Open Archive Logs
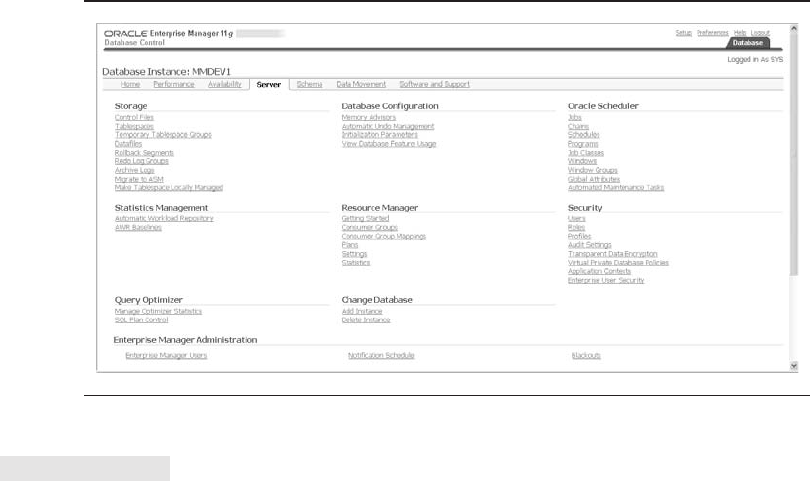The image size is (810, 481). pyautogui.click(x=134, y=170)
